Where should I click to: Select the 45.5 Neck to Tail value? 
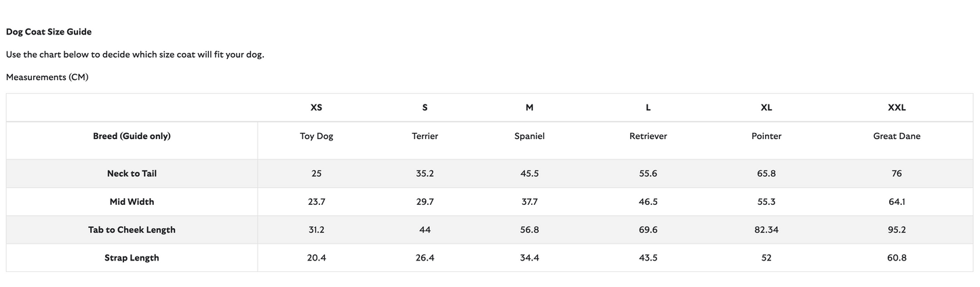tap(529, 174)
